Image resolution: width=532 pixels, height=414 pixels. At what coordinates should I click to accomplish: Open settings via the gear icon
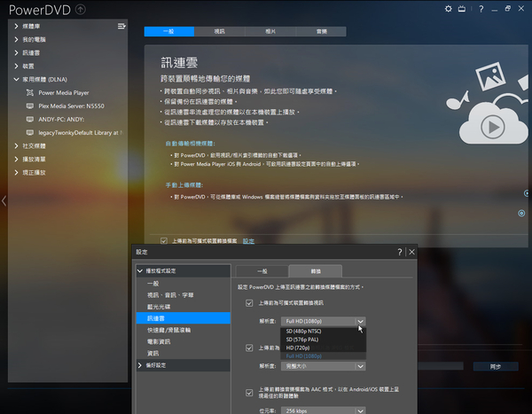click(447, 9)
